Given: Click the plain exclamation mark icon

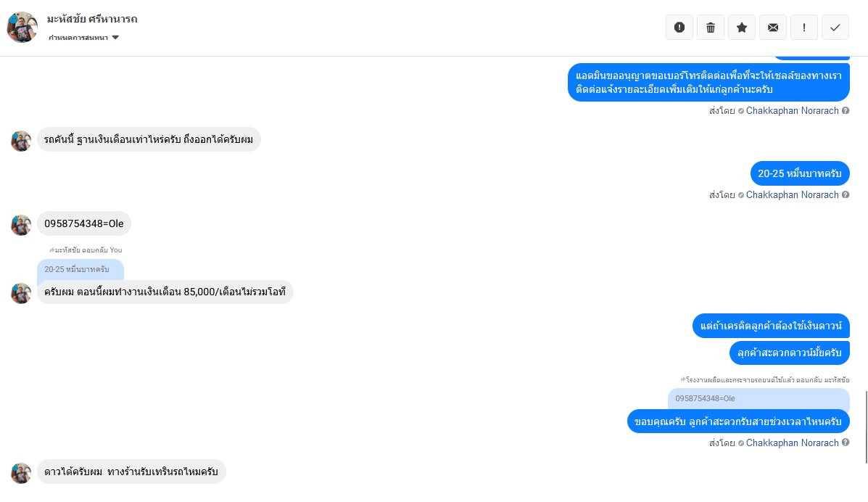Looking at the screenshot, I should point(804,28).
